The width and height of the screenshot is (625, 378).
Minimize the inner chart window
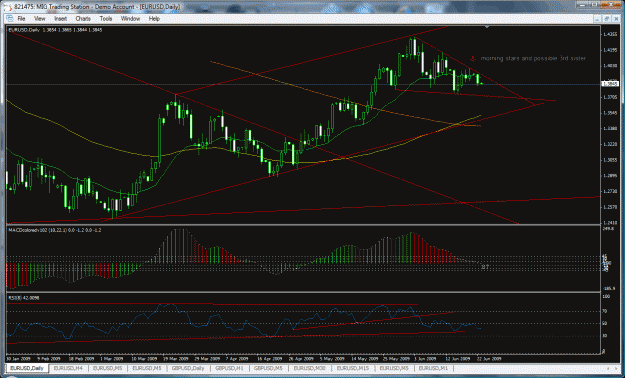coord(598,19)
